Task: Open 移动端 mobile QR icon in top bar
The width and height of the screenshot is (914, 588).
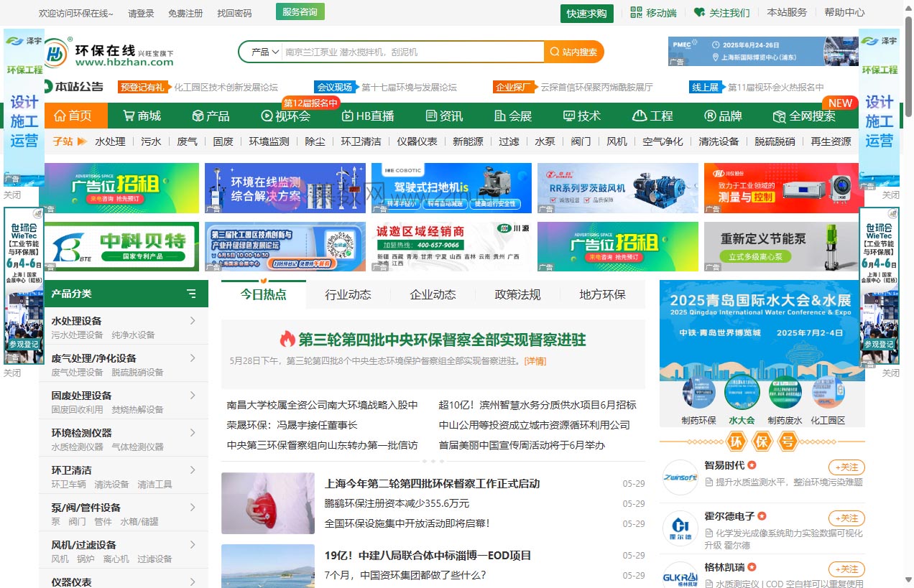Action: [634, 12]
